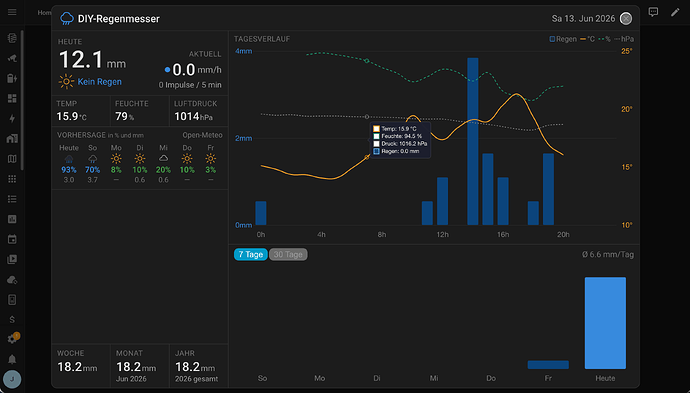Toggle the % humidity legend entry
Screen dimensions: 690x393
pyautogui.click(x=605, y=39)
